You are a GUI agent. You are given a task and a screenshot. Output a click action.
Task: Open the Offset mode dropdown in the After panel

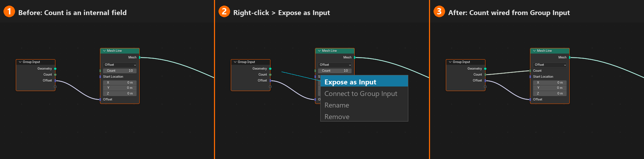(550, 65)
